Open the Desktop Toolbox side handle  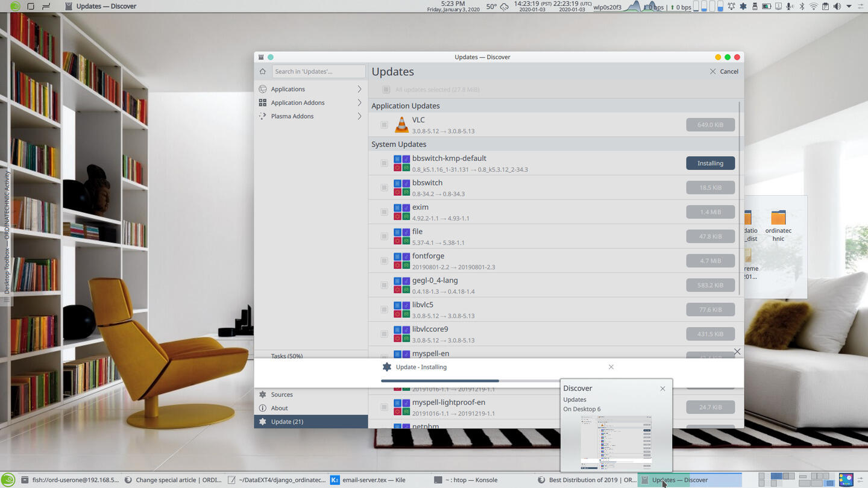(x=7, y=237)
